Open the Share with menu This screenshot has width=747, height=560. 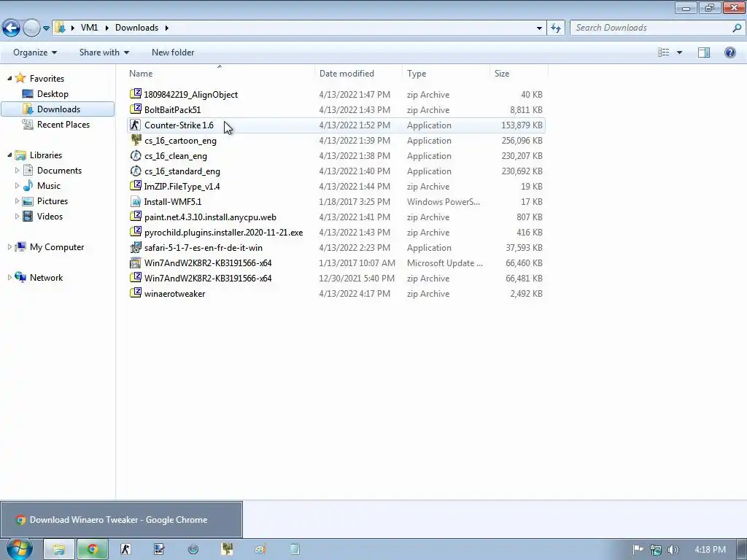104,52
